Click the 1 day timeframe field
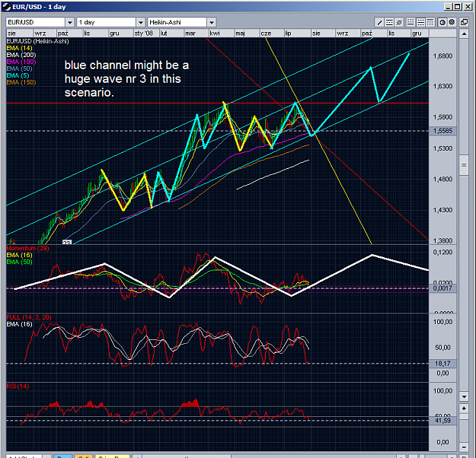The width and height of the screenshot is (476, 458). tap(106, 22)
